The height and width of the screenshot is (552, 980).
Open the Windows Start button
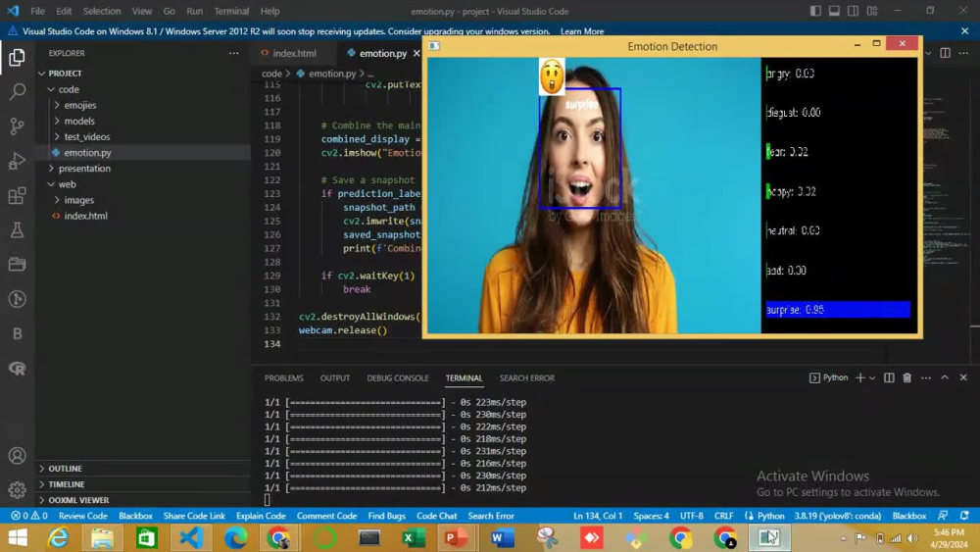[18, 537]
